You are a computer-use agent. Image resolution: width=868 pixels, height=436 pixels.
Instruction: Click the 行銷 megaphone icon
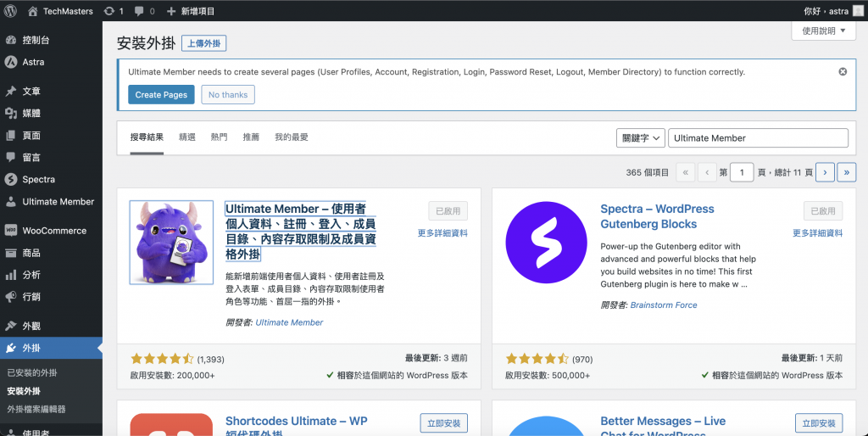10,297
